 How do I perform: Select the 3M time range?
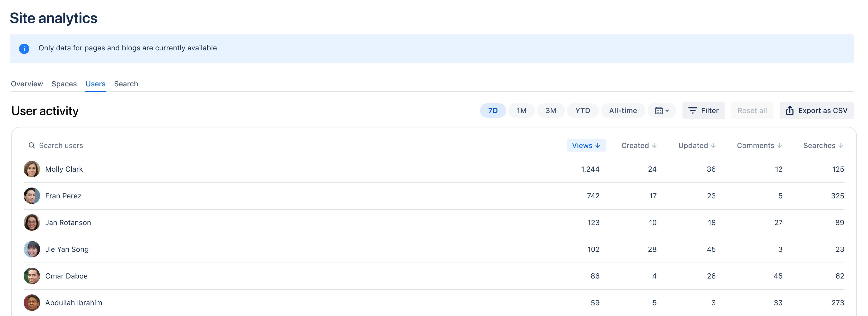551,110
